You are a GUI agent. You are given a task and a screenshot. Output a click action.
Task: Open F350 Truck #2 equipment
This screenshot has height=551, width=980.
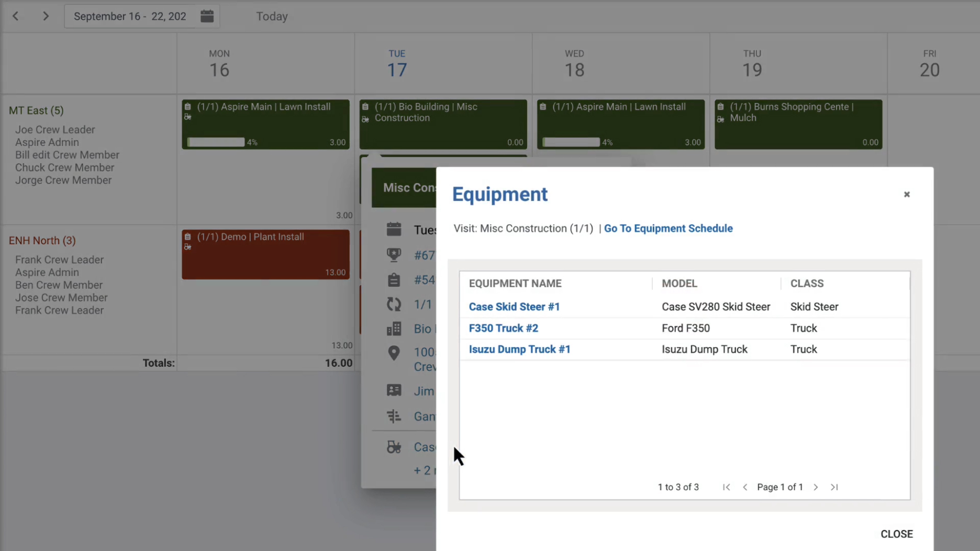(503, 328)
